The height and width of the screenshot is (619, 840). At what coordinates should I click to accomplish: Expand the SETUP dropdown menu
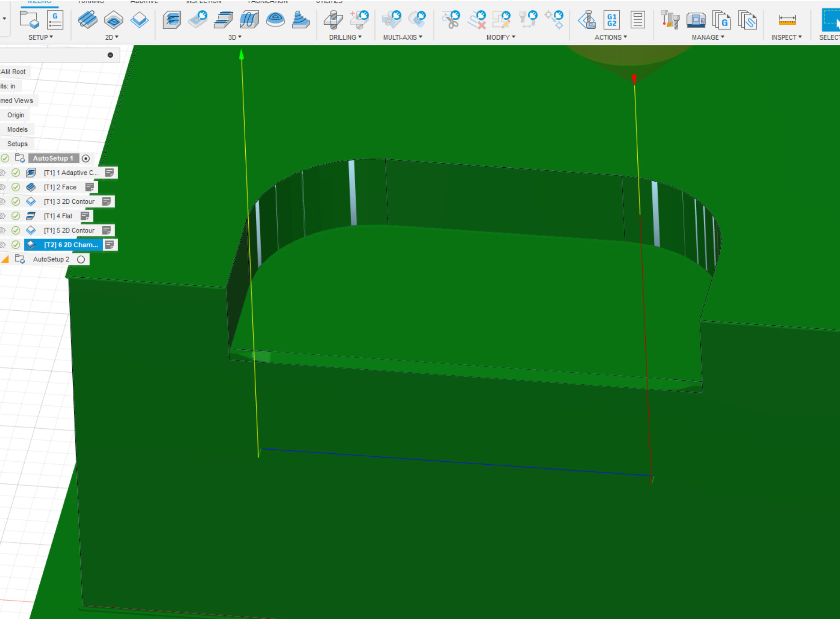click(41, 37)
